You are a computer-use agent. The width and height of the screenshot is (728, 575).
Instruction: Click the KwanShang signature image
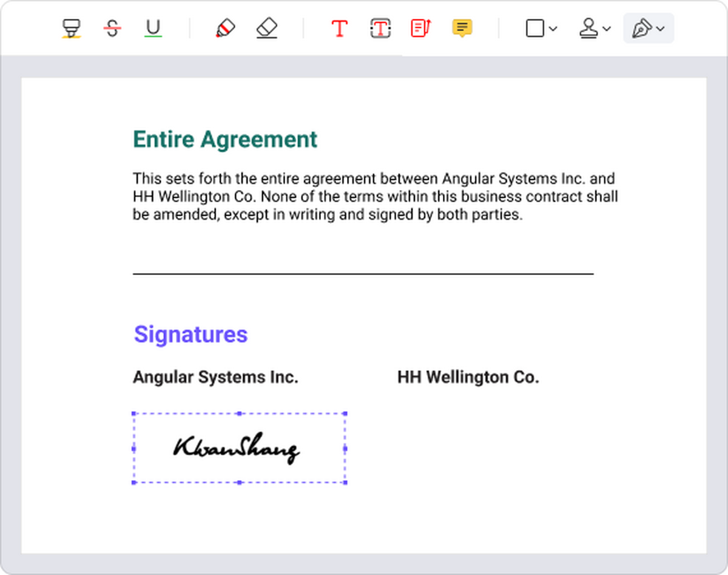tap(237, 449)
